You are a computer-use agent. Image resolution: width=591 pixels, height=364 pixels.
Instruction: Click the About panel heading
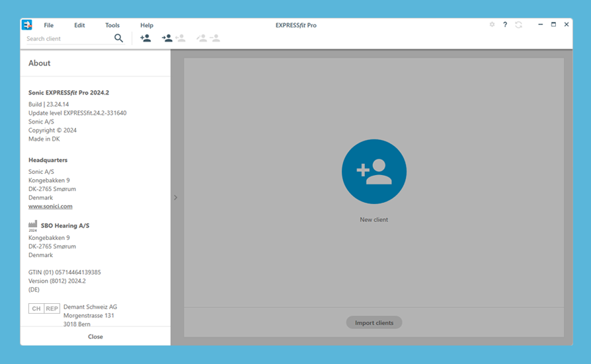click(39, 63)
